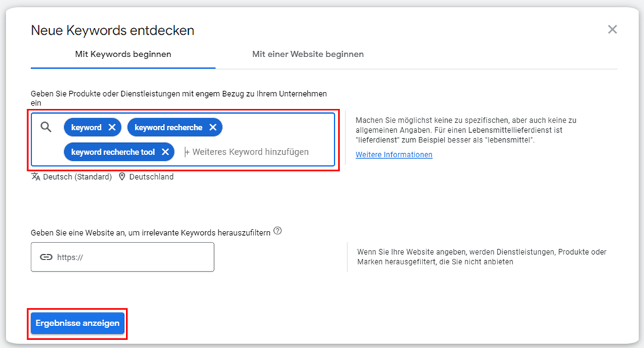Remove the "keyword recherche" chip via X
644x348 pixels.
coord(213,127)
